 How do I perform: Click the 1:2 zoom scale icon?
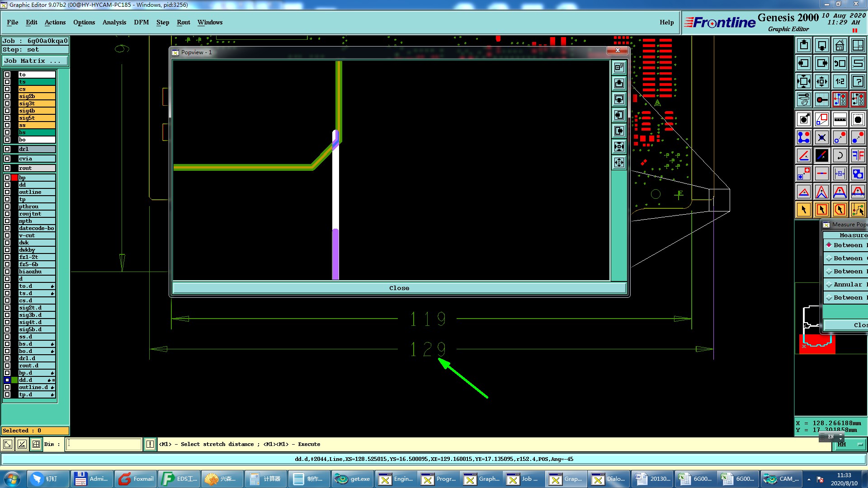(840, 82)
